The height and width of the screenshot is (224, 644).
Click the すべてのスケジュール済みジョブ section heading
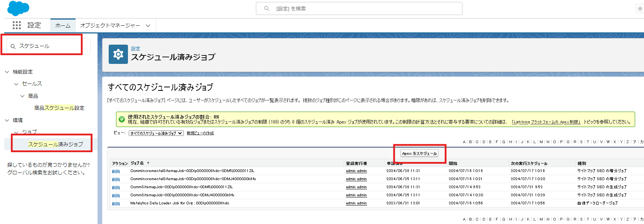160,87
